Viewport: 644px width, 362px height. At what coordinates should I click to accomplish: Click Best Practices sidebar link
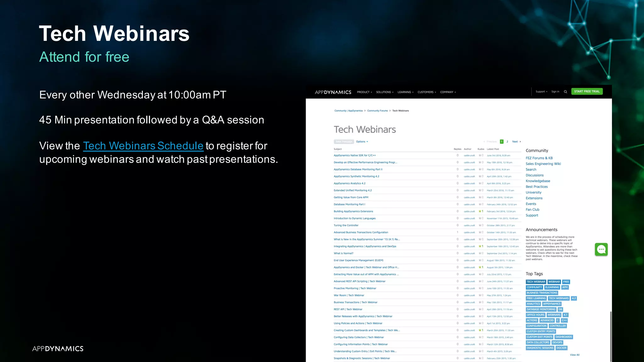[536, 187]
